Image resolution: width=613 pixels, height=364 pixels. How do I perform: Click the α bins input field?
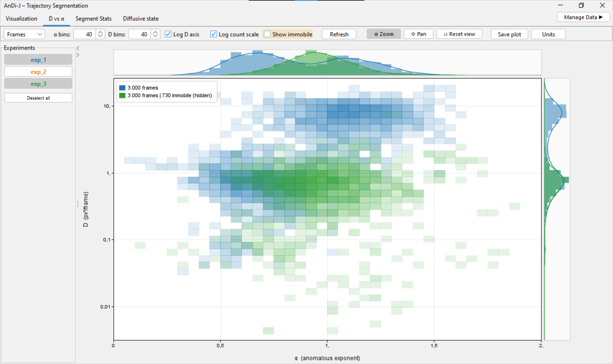coord(85,34)
